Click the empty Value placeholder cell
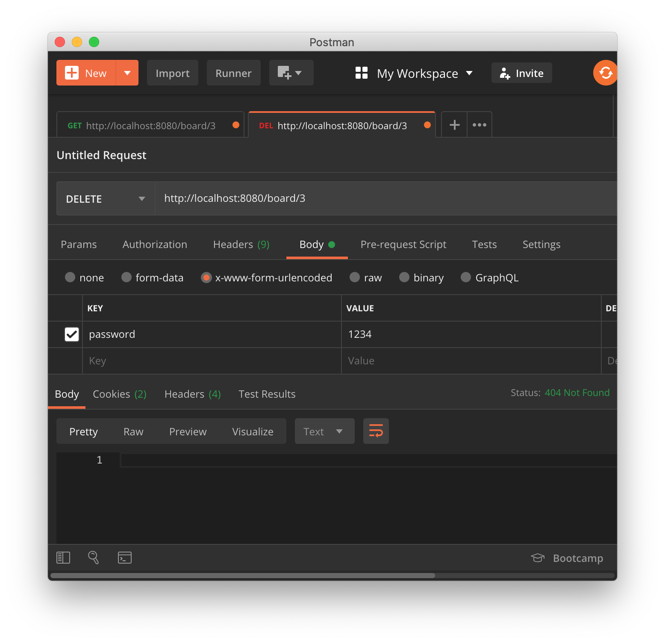Image resolution: width=665 pixels, height=644 pixels. pos(471,361)
